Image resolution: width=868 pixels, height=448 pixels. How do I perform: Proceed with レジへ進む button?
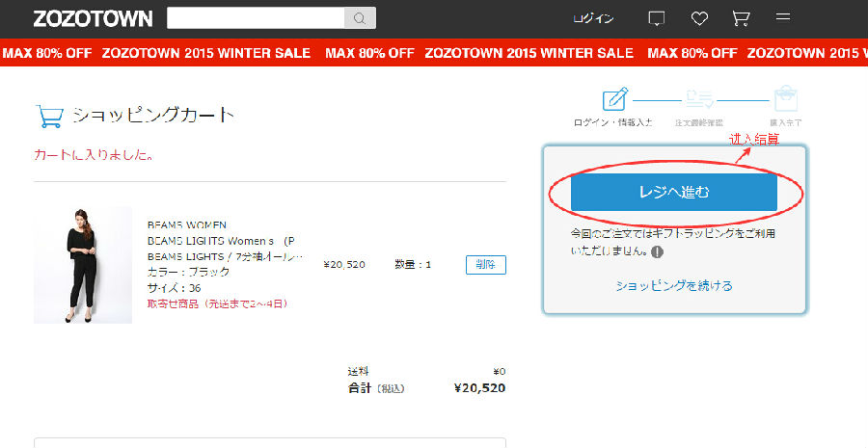[x=674, y=193]
